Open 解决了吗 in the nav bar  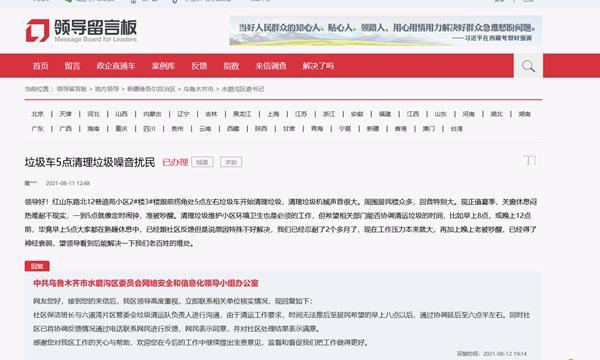(x=318, y=66)
